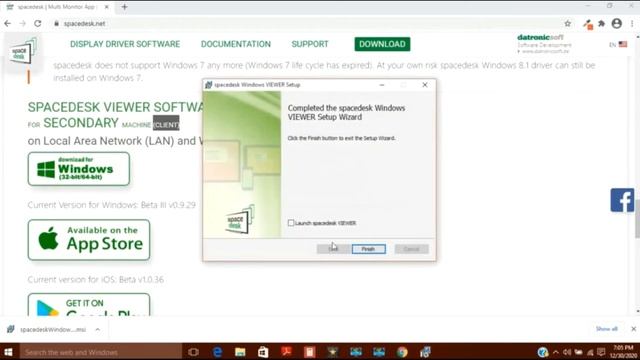Viewport: 640px width, 360px height.
Task: Click the page vertical scrollbar thumb
Action: click(637, 218)
